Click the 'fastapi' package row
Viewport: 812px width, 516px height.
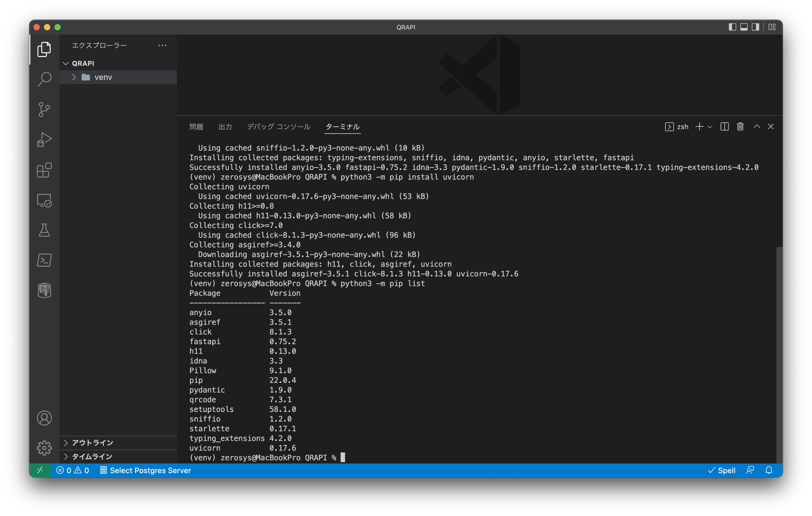point(243,341)
